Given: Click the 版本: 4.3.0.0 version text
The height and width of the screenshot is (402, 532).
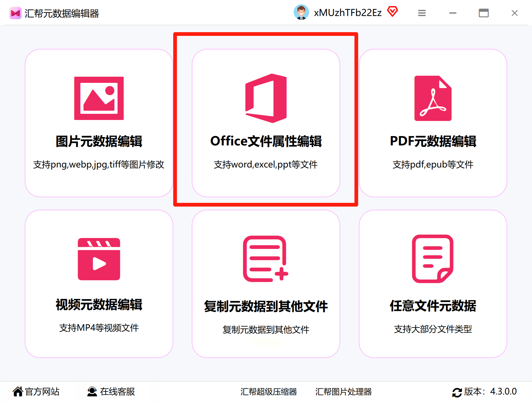Looking at the screenshot, I should click(x=491, y=391).
